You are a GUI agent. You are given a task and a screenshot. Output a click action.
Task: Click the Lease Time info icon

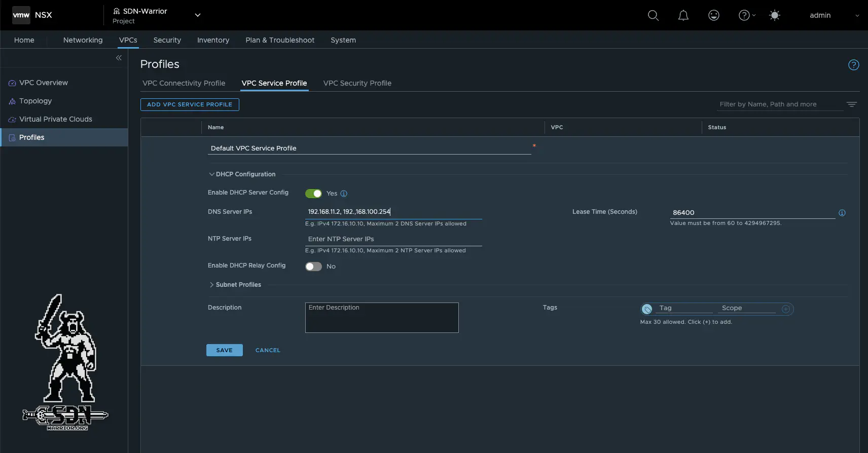coord(842,213)
